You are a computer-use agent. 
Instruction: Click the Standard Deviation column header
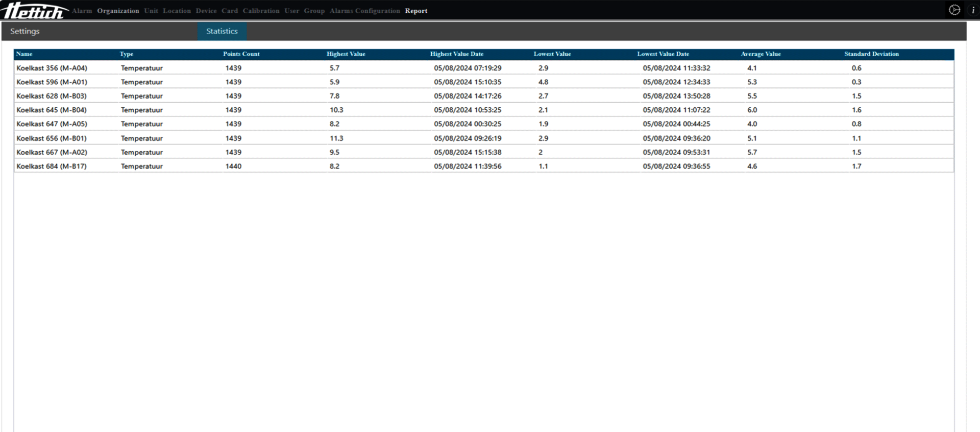tap(871, 54)
